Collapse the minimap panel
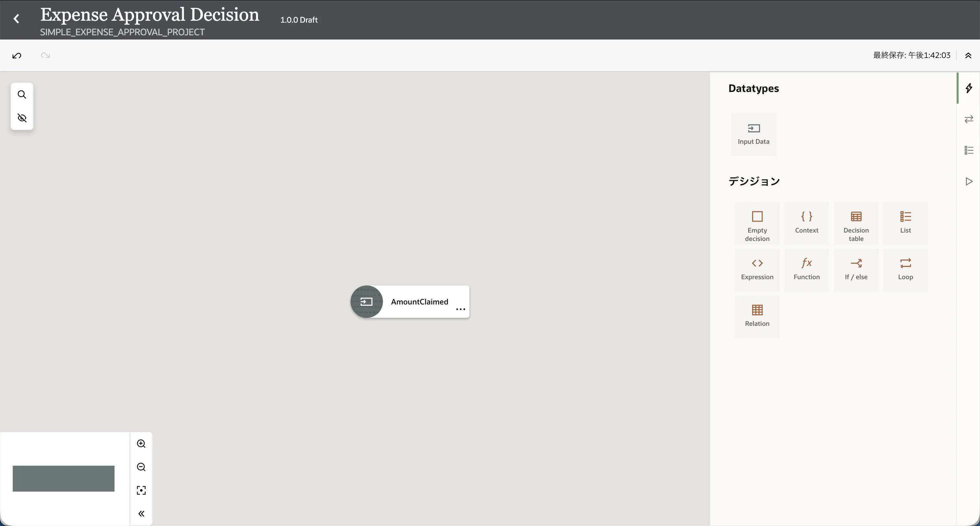Image resolution: width=980 pixels, height=526 pixels. 141,514
